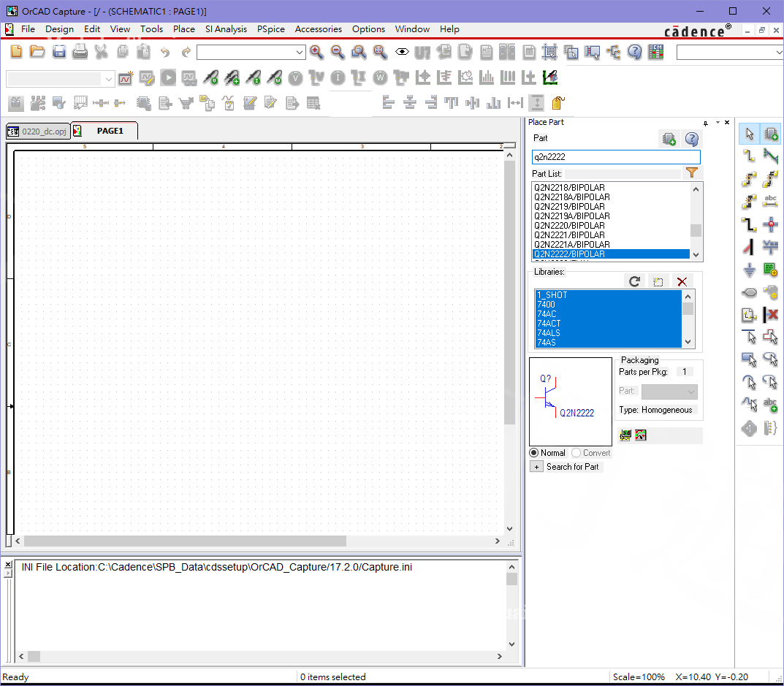This screenshot has width=784, height=686.
Task: Close the session log pane
Action: tap(8, 565)
